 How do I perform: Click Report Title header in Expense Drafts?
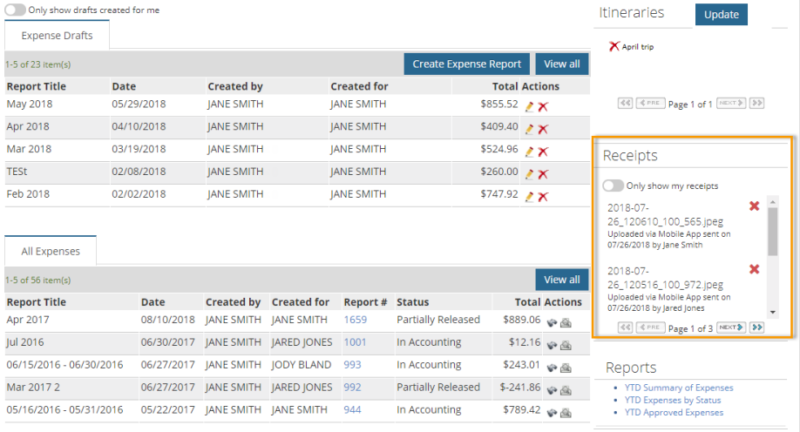coord(36,86)
